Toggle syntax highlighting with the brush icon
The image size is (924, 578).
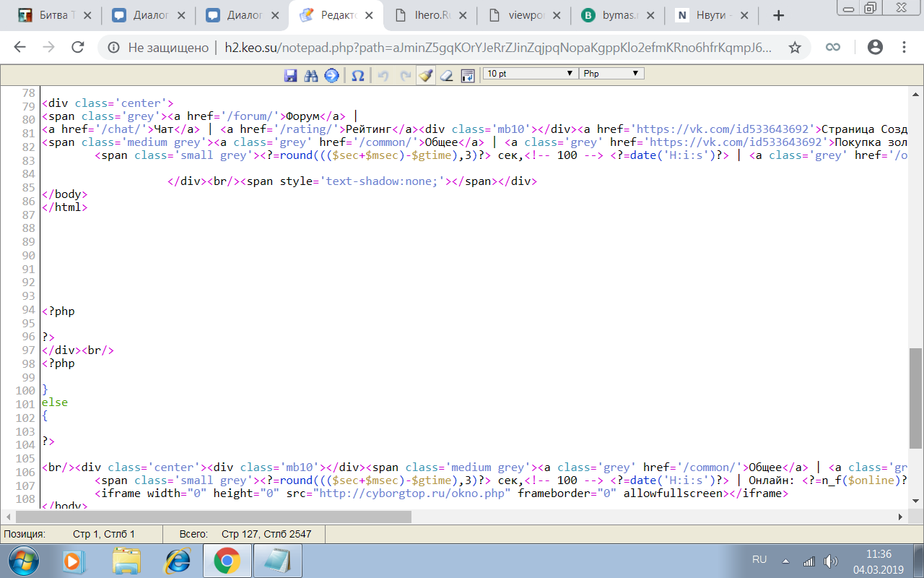click(425, 75)
